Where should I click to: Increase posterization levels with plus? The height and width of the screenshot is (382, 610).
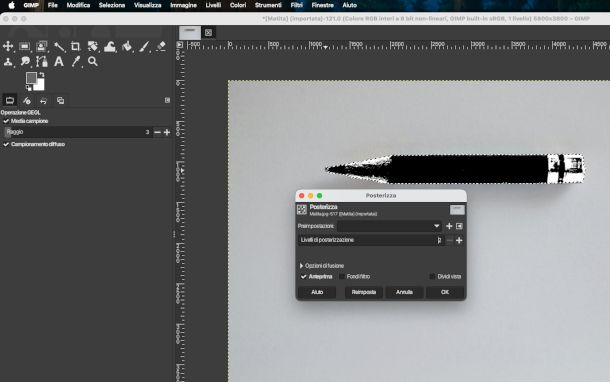[459, 240]
